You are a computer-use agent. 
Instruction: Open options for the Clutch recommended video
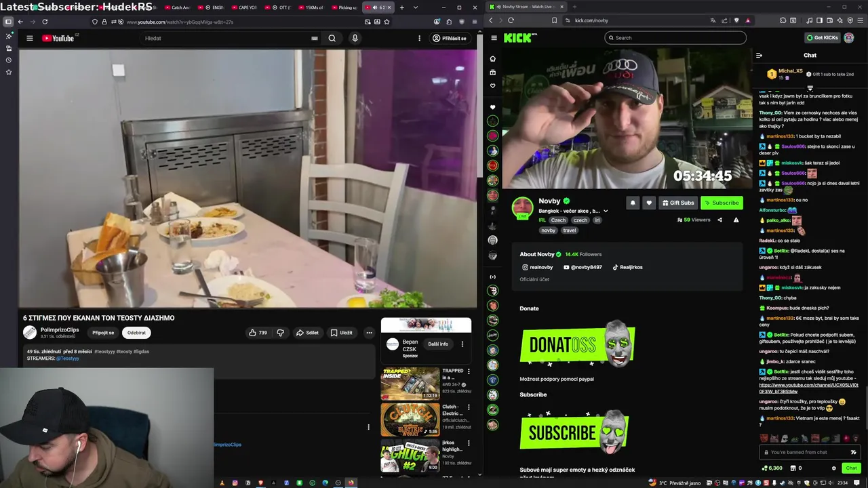coord(468,407)
